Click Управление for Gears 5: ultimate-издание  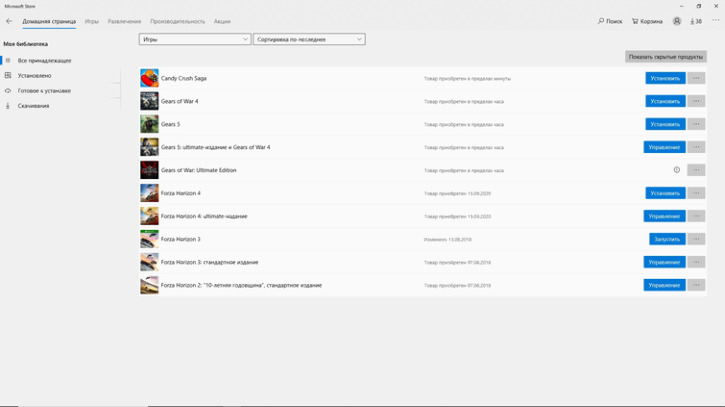click(664, 147)
